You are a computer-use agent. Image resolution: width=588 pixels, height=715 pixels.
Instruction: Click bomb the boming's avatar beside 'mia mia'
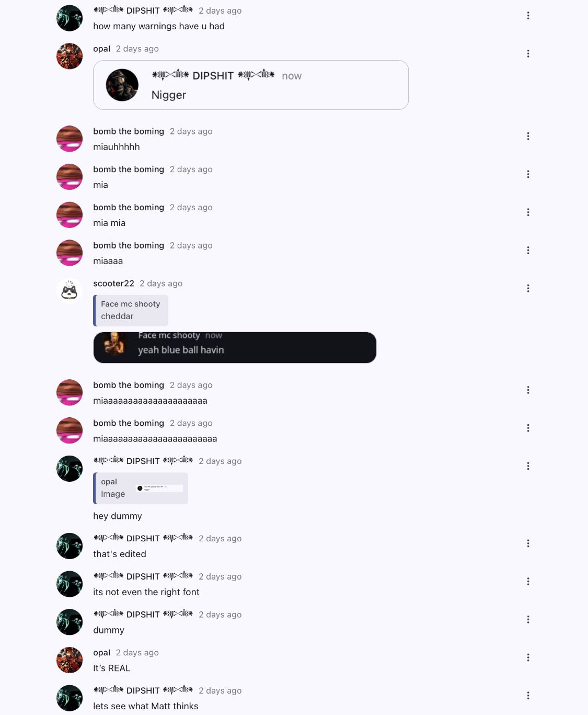[70, 215]
